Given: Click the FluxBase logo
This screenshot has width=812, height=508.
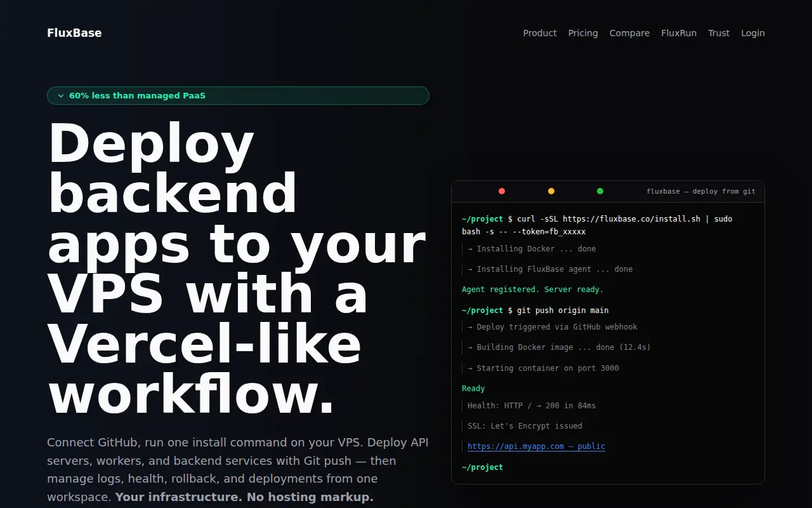Looking at the screenshot, I should point(74,33).
